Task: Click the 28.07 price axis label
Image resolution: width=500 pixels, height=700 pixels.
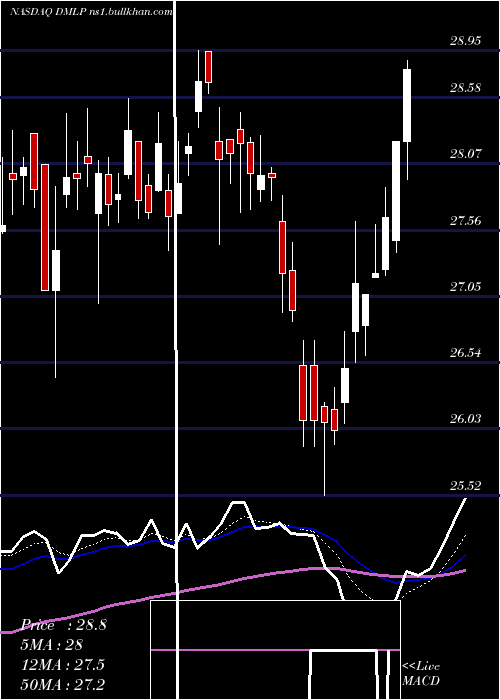Action: click(x=466, y=154)
